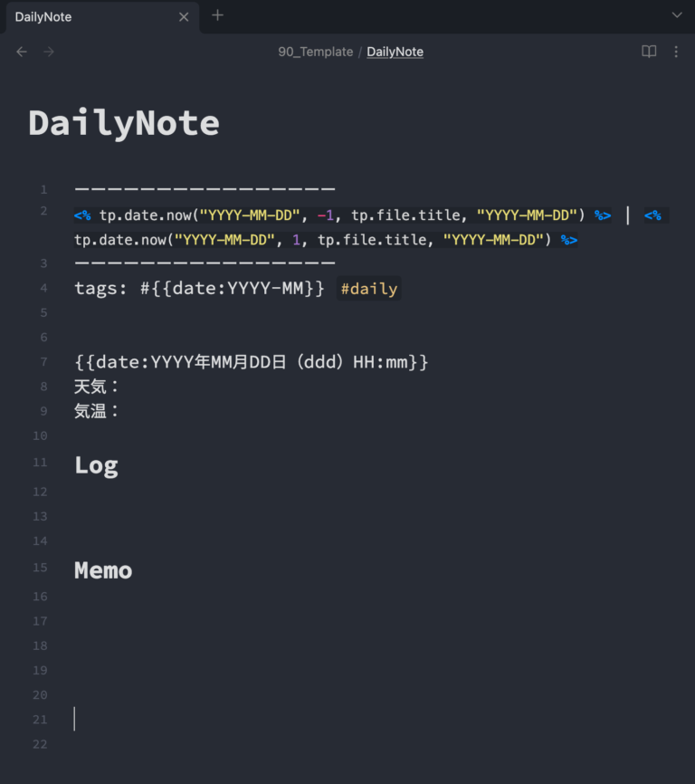The width and height of the screenshot is (695, 784).
Task: Navigate forward with the right arrow
Action: pos(49,52)
